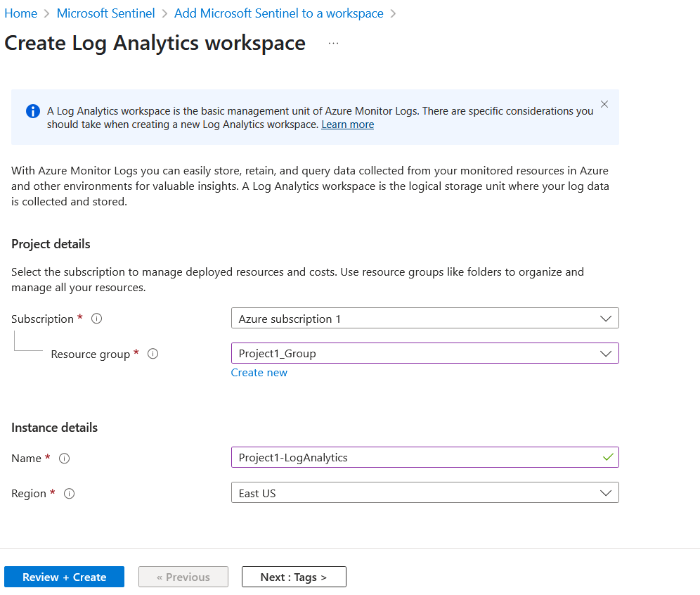
Task: Click the Name field info icon
Action: coord(64,459)
